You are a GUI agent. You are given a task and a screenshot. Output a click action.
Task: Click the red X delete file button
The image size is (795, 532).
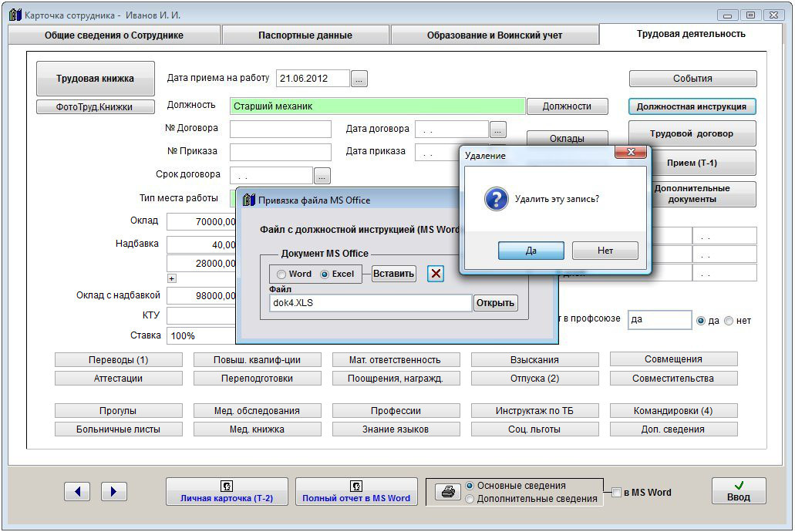point(436,274)
